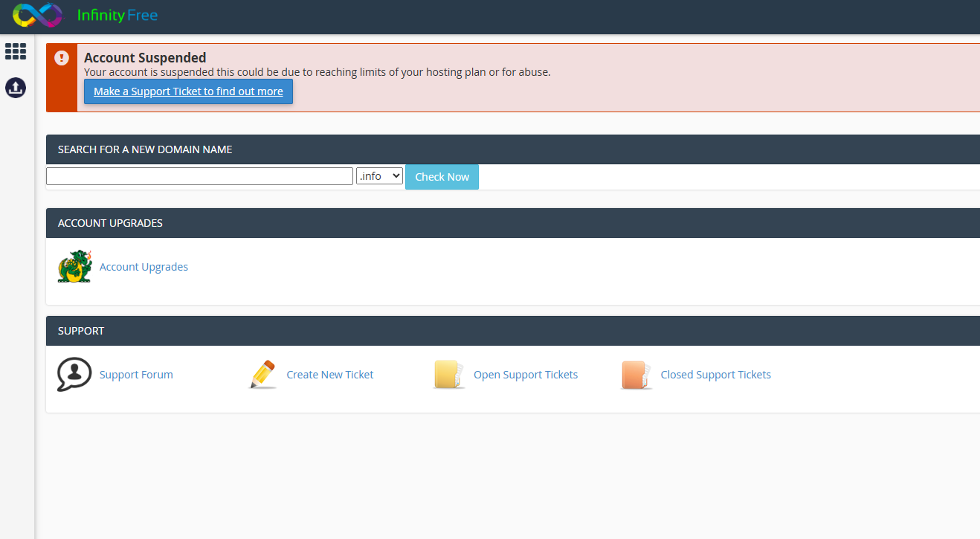Click the upload icon in left sidebar
Screen dimensions: 980x539
point(16,88)
